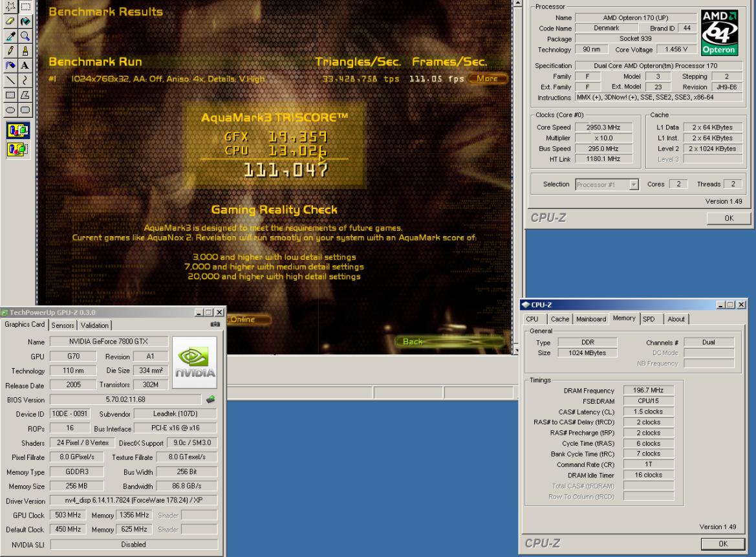Viewport: 756px width, 557px height.
Task: Click the Memory Size value 256 MB
Action: [x=77, y=486]
